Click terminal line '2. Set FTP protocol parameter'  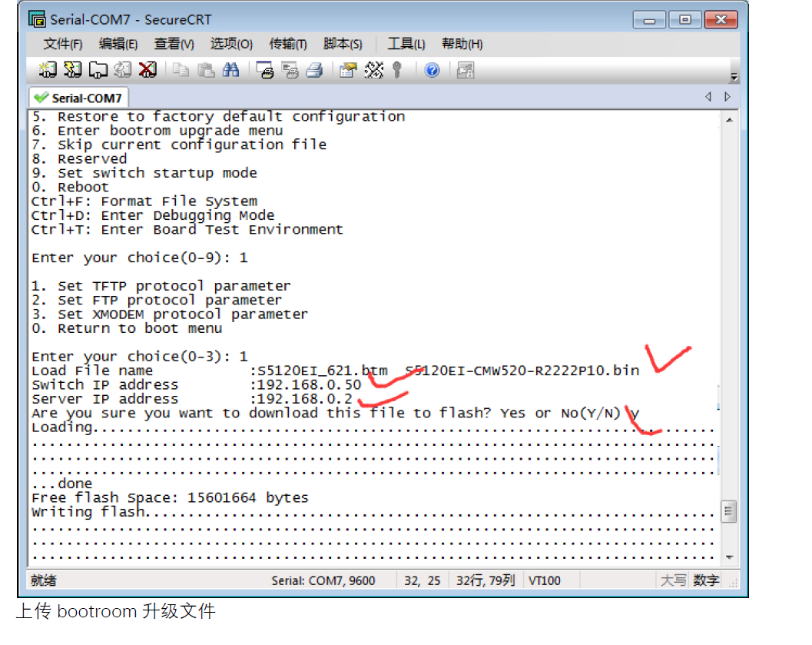click(157, 300)
